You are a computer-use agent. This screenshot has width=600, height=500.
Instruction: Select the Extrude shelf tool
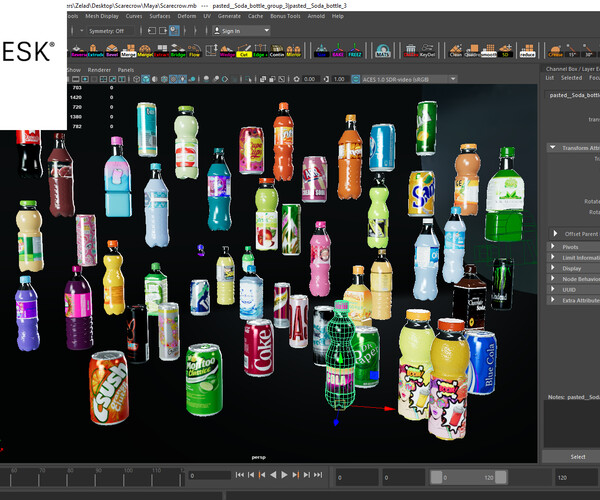point(95,51)
